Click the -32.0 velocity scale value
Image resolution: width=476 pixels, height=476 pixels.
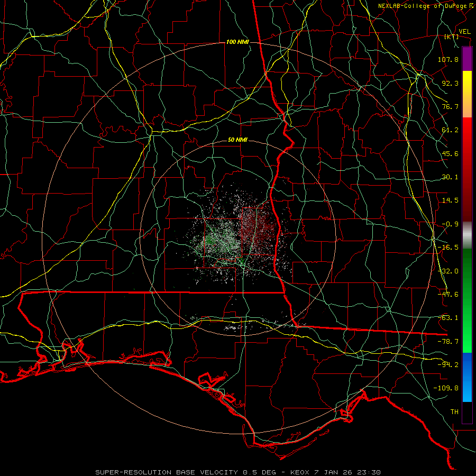click(x=448, y=271)
